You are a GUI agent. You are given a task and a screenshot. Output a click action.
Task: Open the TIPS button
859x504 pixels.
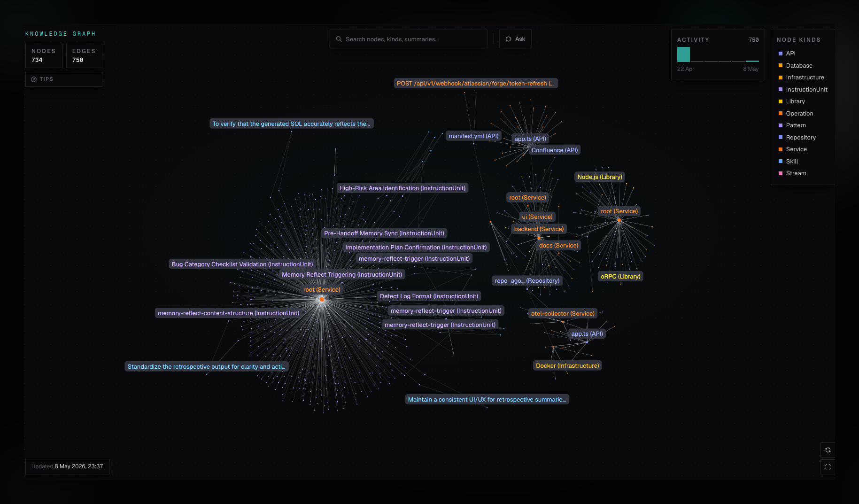coord(64,79)
